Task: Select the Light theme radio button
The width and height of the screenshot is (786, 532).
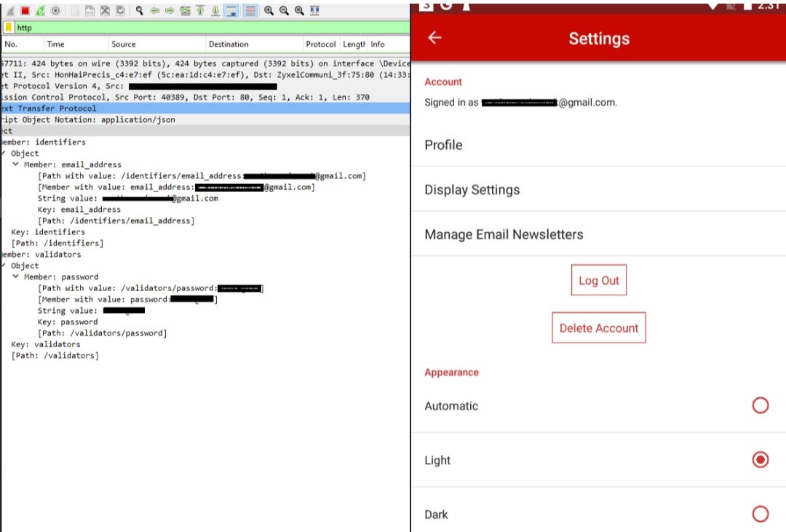Action: pos(760,459)
